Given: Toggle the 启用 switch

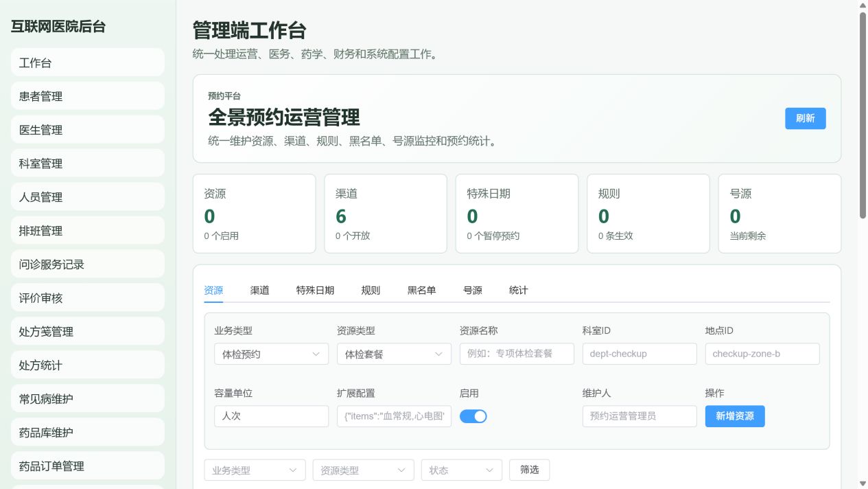Looking at the screenshot, I should point(473,416).
